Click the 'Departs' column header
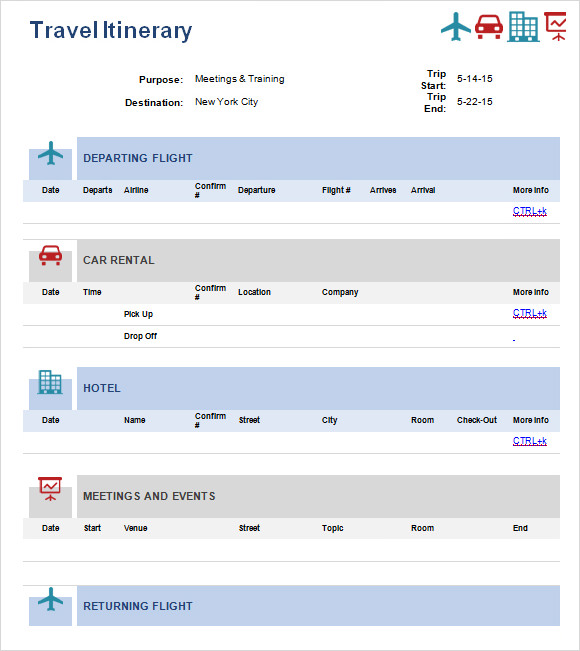Screen dimensions: 580x651 [98, 190]
